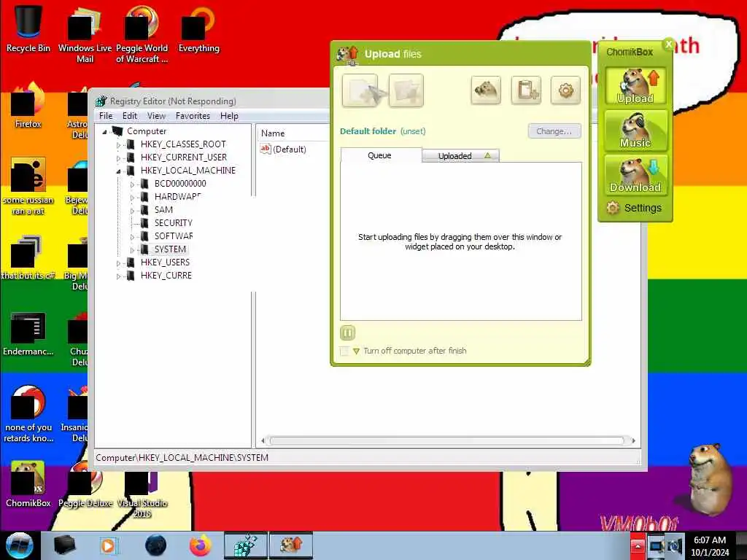Close the ChomikBox widget with green X
Screen dimensions: 747x560
668,44
